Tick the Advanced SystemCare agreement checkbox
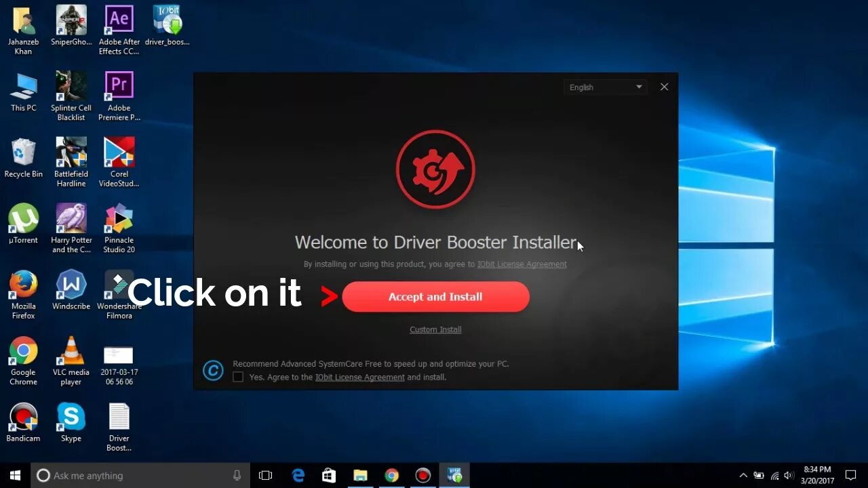This screenshot has width=868, height=488. pos(238,377)
